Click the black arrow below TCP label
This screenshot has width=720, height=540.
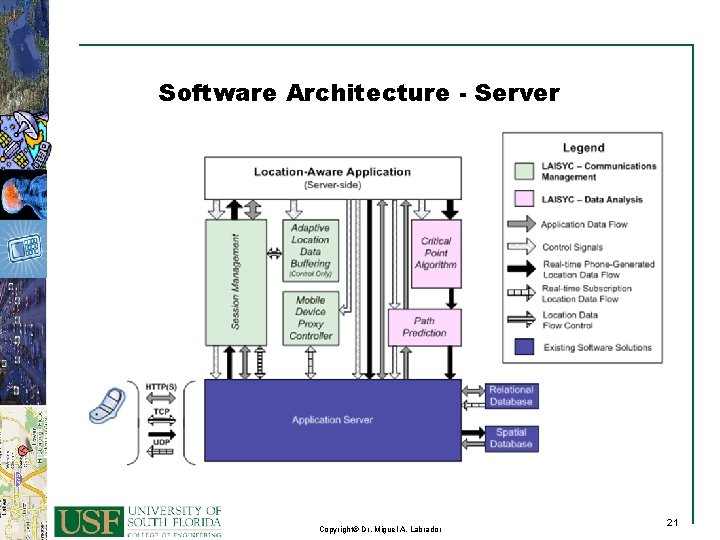(x=162, y=434)
